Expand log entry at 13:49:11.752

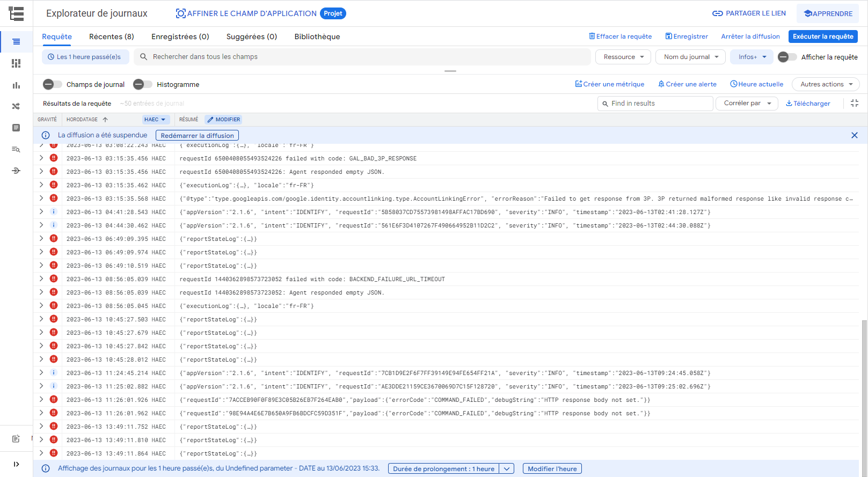(41, 426)
